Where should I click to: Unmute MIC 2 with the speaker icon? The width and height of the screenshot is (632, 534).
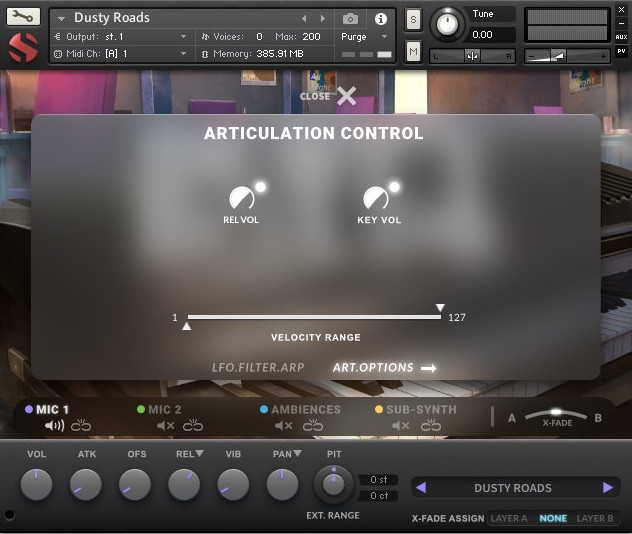tap(166, 426)
